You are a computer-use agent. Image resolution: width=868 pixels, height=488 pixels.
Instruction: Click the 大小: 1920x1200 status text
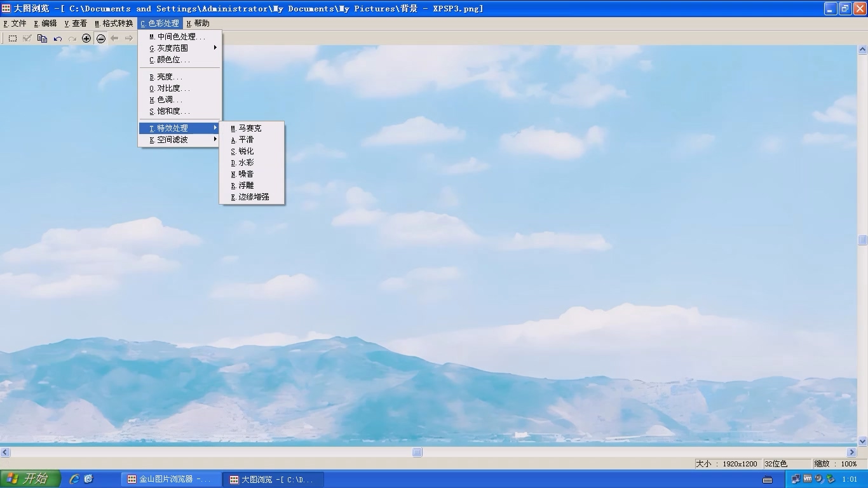[726, 464]
